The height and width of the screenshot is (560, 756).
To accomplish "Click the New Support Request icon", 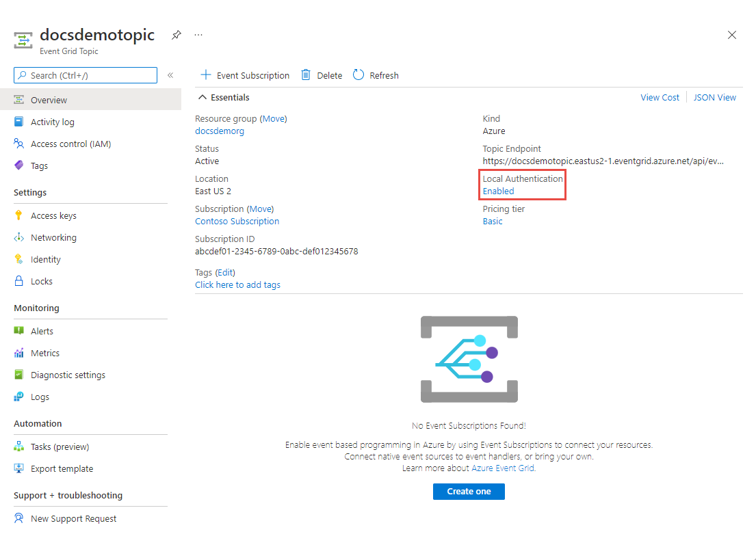I will 18,518.
